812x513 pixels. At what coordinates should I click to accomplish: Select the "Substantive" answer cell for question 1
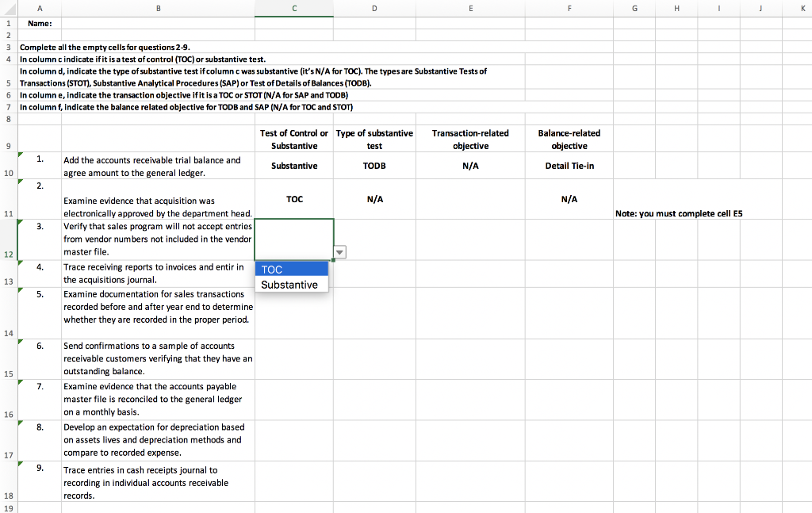[294, 166]
